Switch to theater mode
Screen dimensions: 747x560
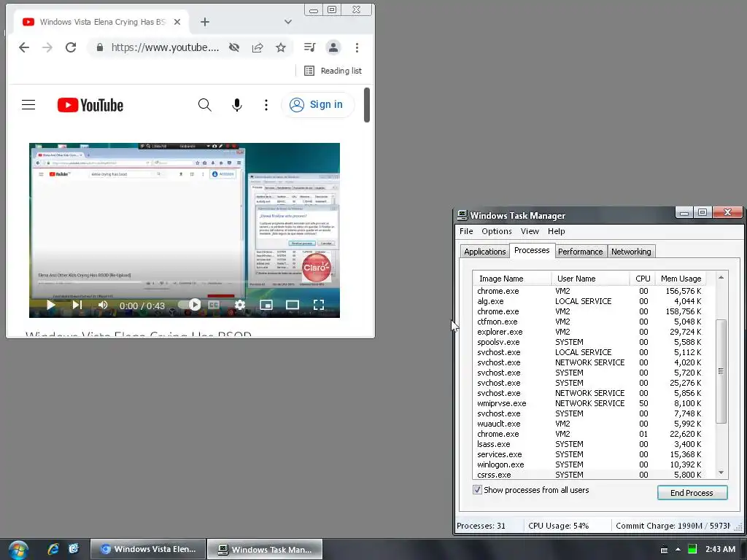[x=293, y=306]
